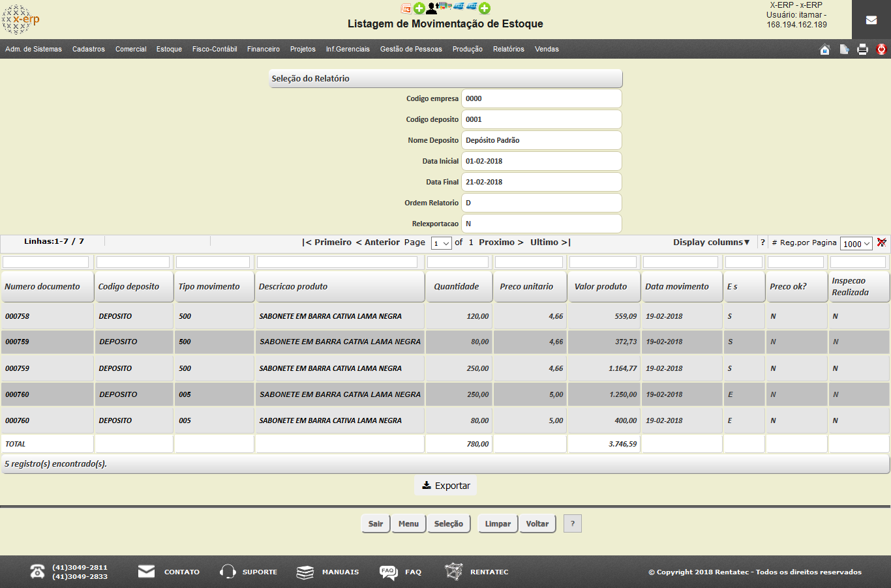
Task: Sort by the Quantidade column header
Action: pyautogui.click(x=459, y=286)
